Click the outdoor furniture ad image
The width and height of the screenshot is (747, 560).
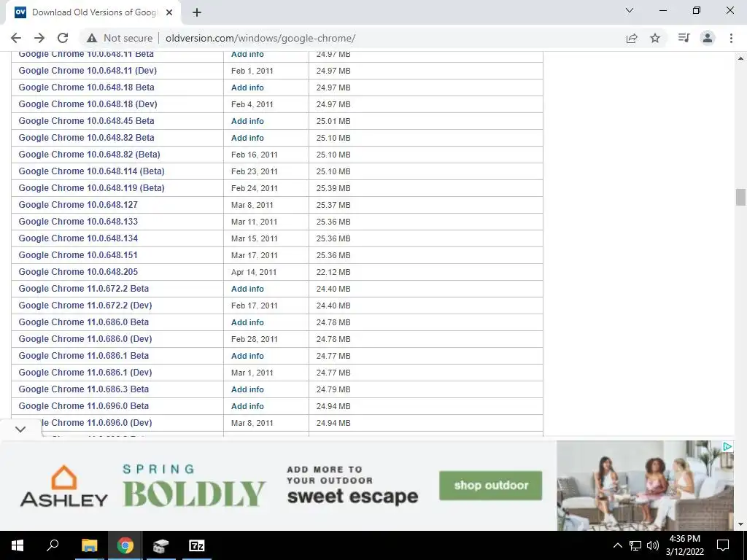pyautogui.click(x=645, y=485)
